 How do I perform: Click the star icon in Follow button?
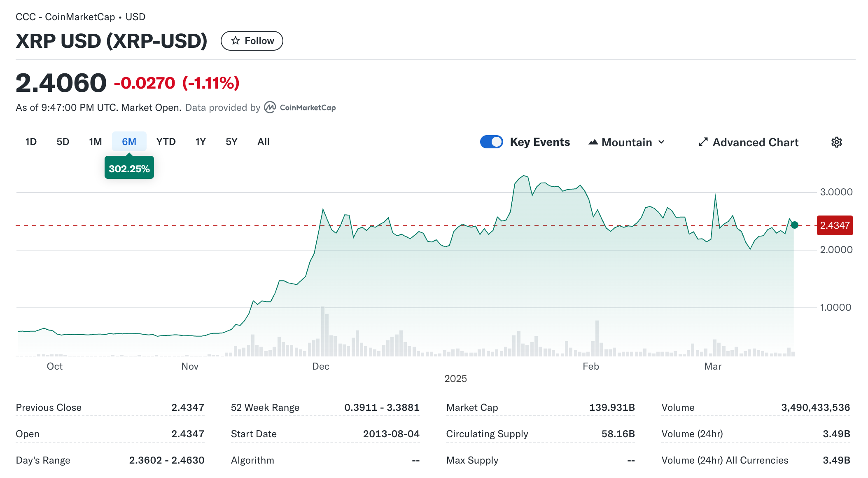236,40
